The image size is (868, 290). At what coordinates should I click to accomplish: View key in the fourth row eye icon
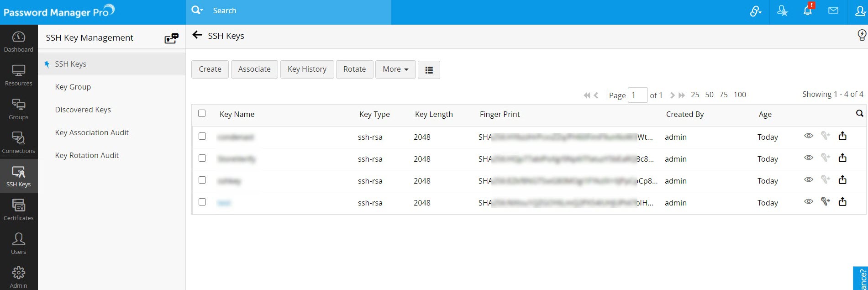(x=809, y=201)
